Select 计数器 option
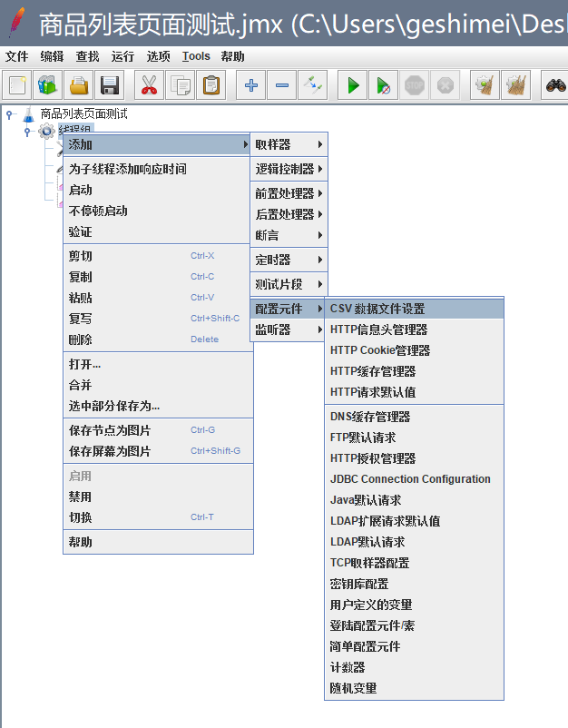The width and height of the screenshot is (568, 728). pos(414,667)
